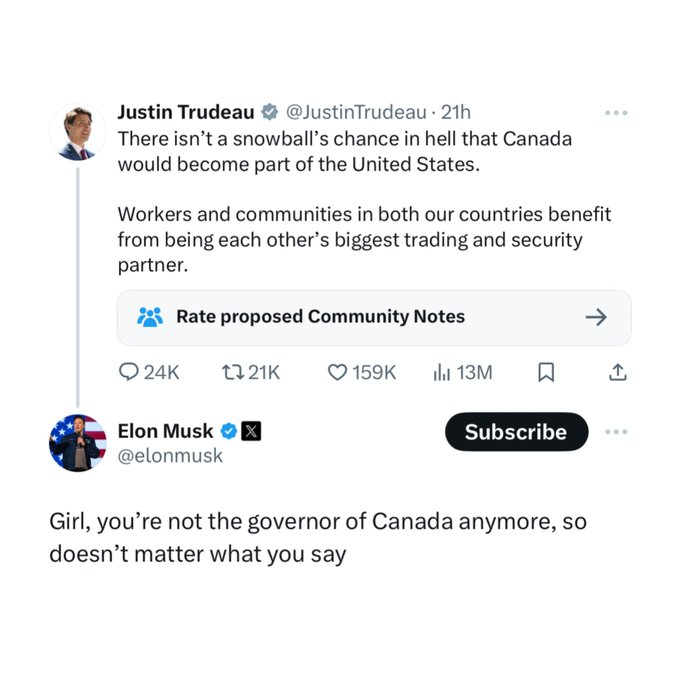View analytics showing 13M views

pyautogui.click(x=442, y=372)
